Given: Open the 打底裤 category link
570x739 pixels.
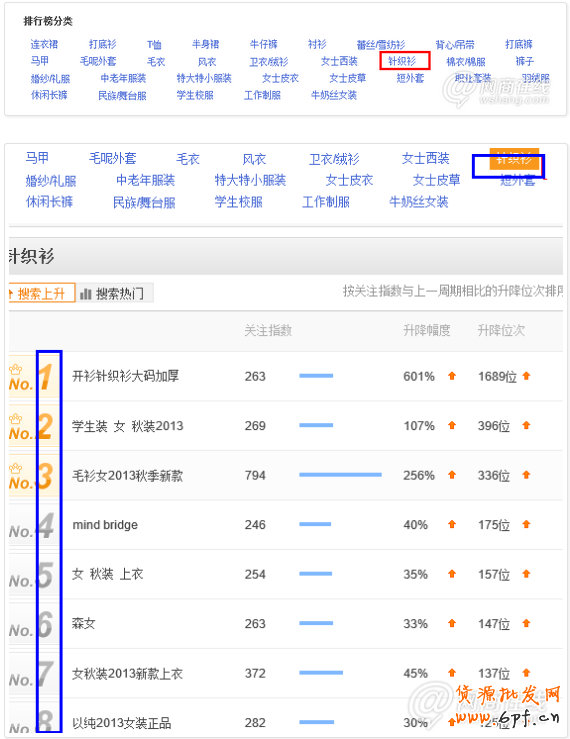Looking at the screenshot, I should 519,44.
